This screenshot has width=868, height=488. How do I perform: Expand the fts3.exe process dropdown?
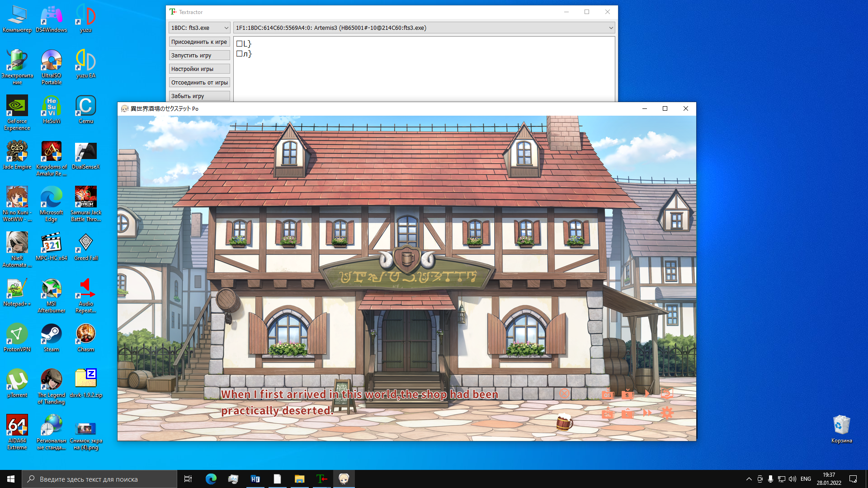226,28
